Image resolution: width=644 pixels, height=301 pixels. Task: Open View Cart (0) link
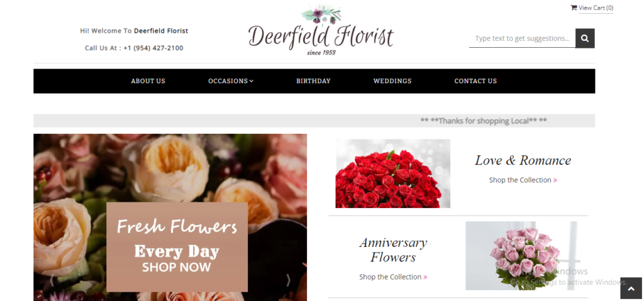pos(596,8)
